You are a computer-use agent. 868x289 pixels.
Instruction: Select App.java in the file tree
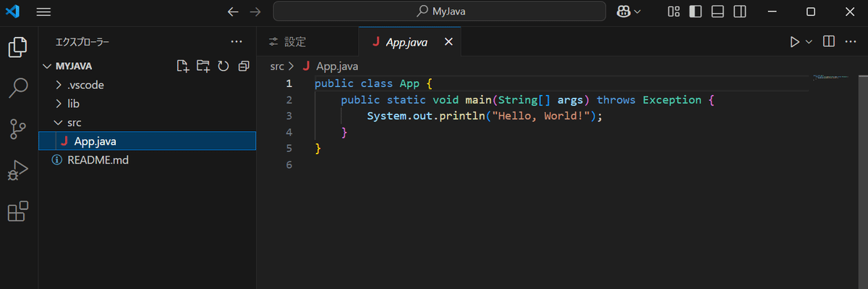click(147, 141)
